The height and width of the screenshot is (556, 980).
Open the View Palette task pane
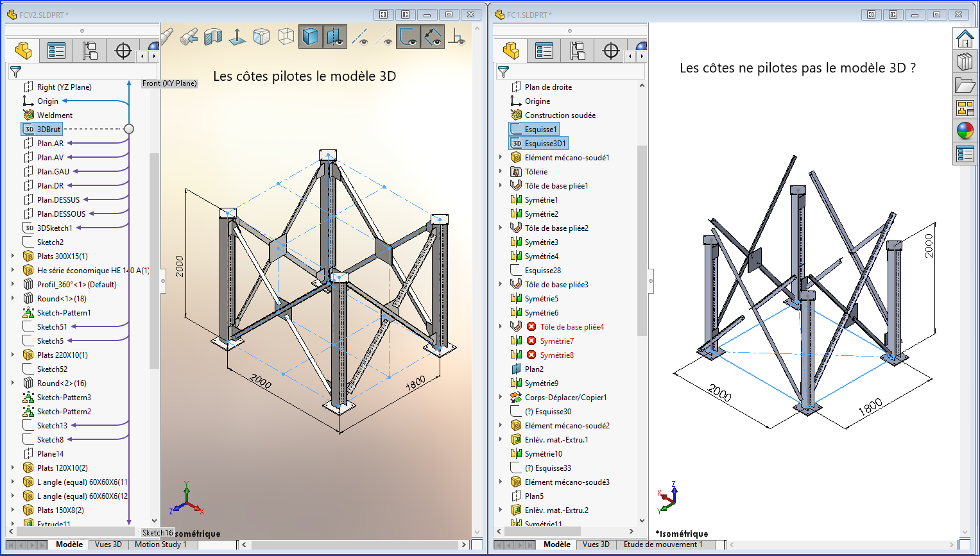tap(965, 108)
